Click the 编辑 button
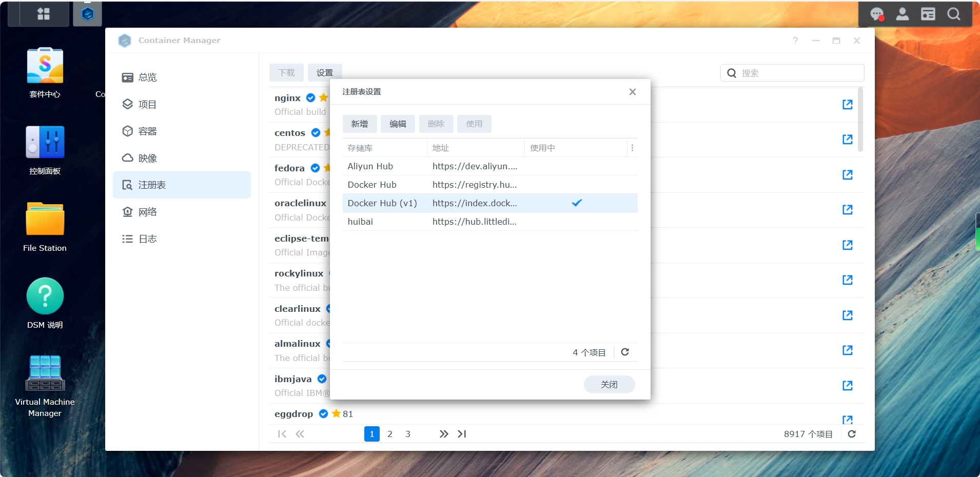 click(398, 124)
